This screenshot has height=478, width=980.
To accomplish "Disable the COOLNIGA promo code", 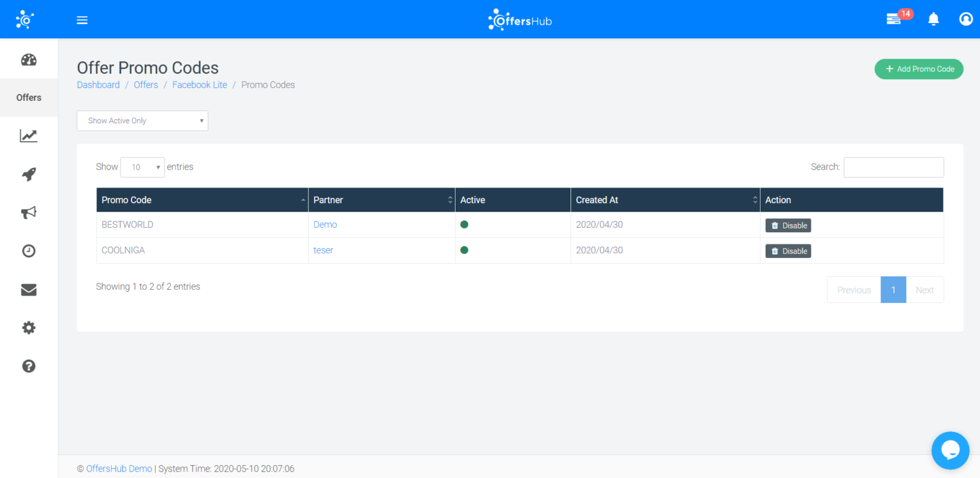I will (788, 251).
